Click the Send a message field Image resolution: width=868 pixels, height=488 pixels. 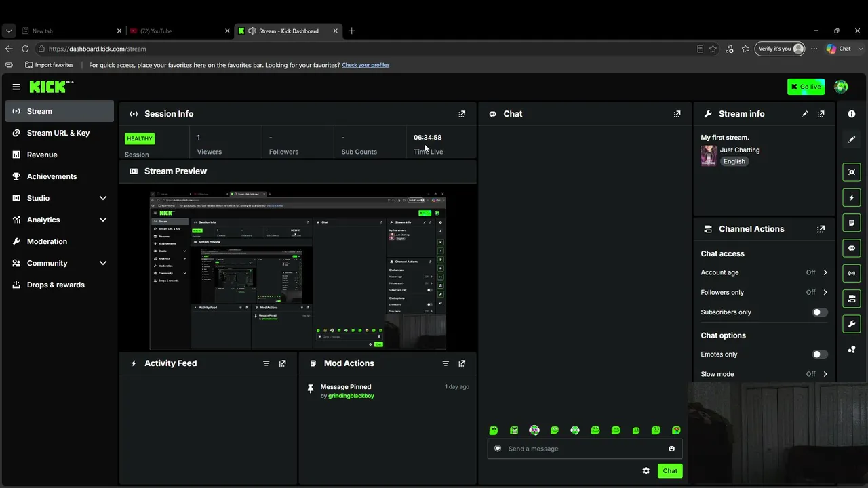pyautogui.click(x=585, y=449)
